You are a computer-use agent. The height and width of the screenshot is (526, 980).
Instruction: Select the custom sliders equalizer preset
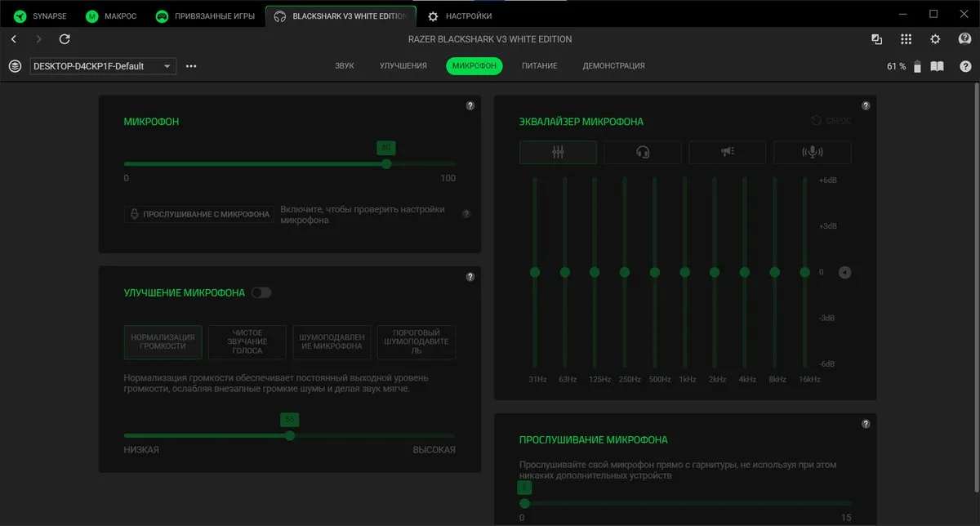(558, 152)
